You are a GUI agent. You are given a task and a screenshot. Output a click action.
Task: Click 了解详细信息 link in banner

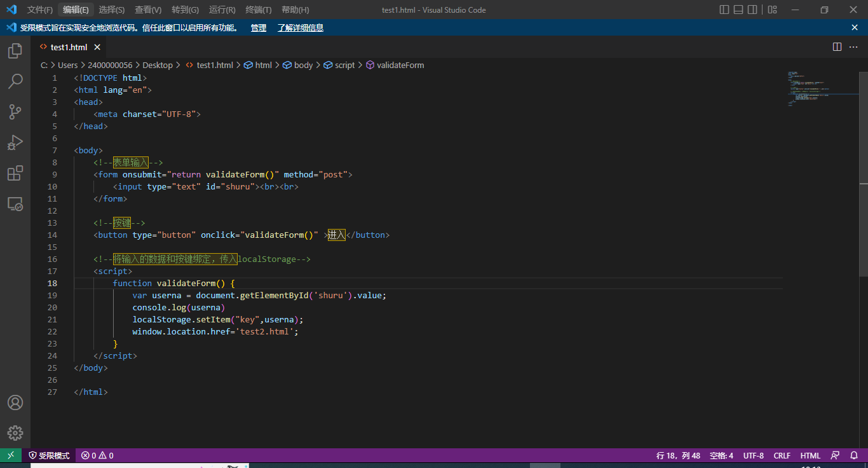click(x=300, y=27)
